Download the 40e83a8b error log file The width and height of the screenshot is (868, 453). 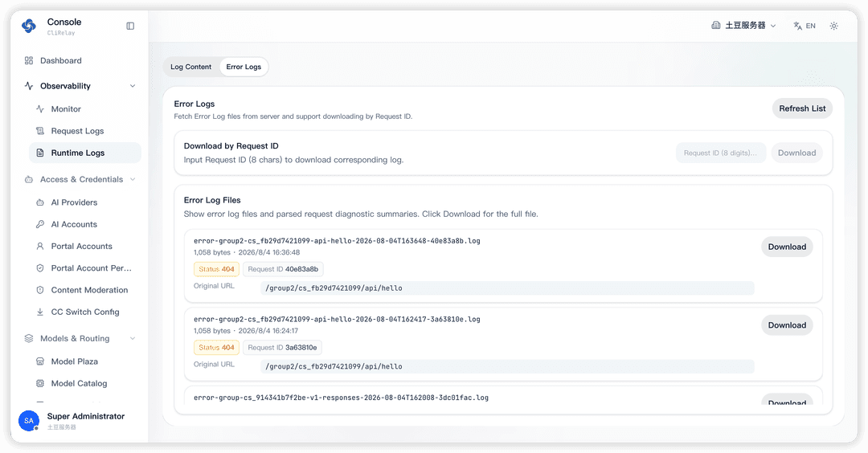[787, 247]
